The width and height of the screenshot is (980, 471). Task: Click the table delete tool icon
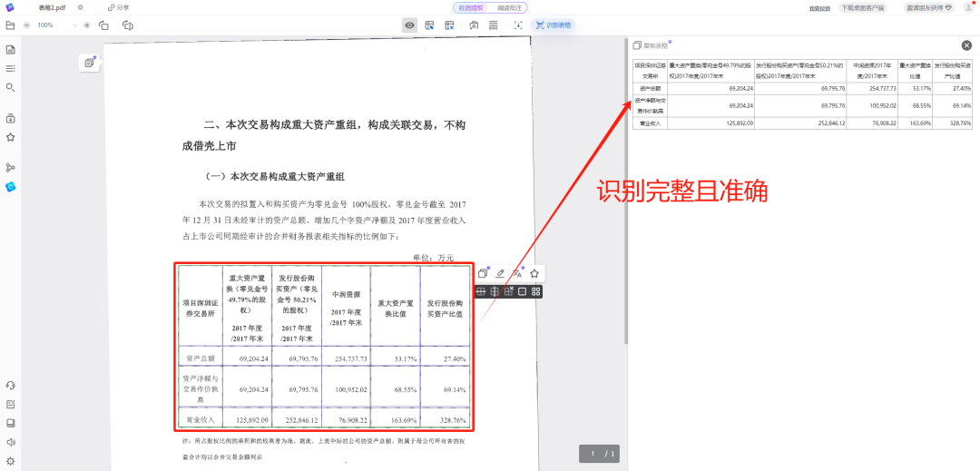click(449, 25)
